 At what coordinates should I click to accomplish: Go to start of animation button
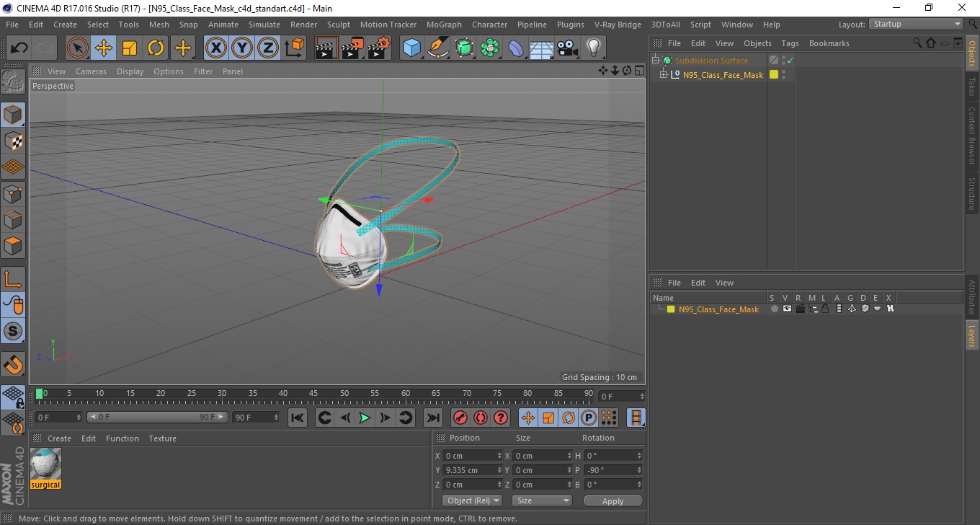(297, 418)
